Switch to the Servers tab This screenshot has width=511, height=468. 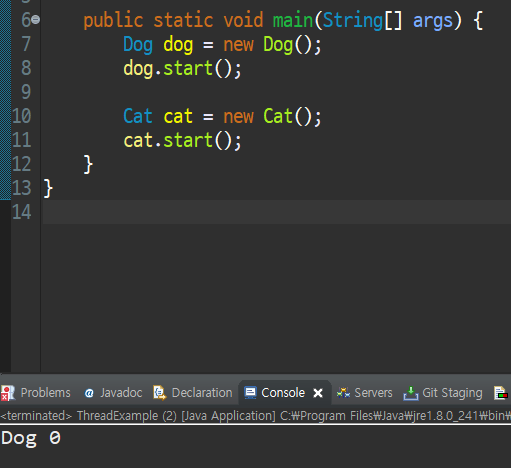pos(365,393)
